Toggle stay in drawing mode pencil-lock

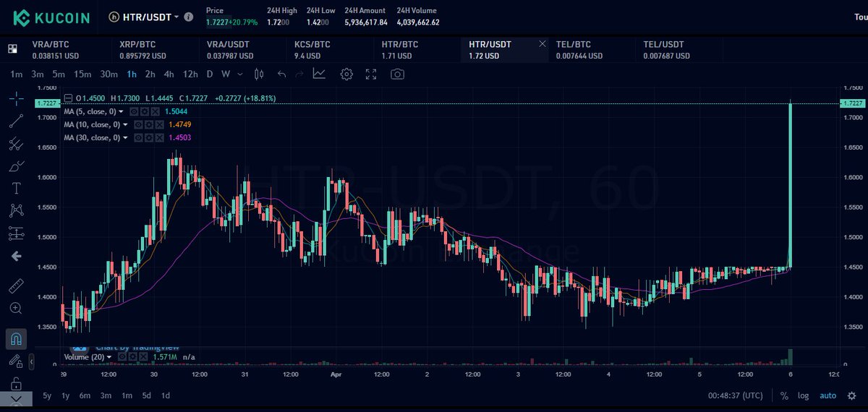pyautogui.click(x=16, y=361)
